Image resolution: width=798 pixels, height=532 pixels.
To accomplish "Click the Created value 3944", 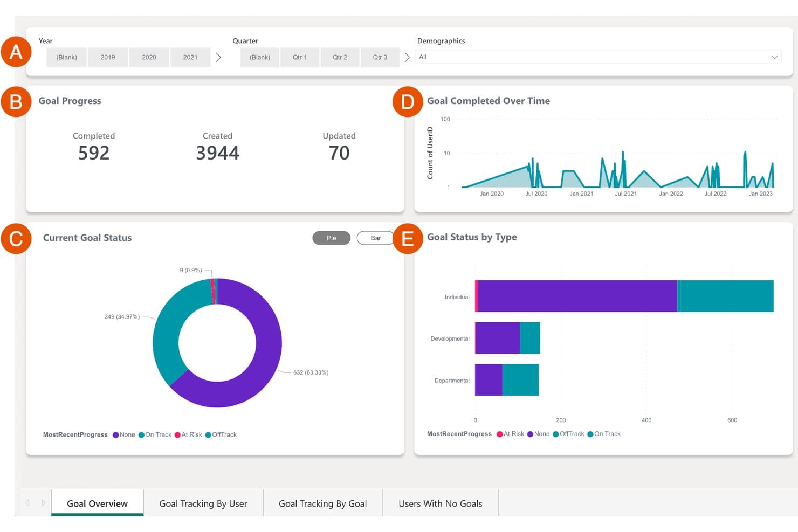I will tap(218, 153).
